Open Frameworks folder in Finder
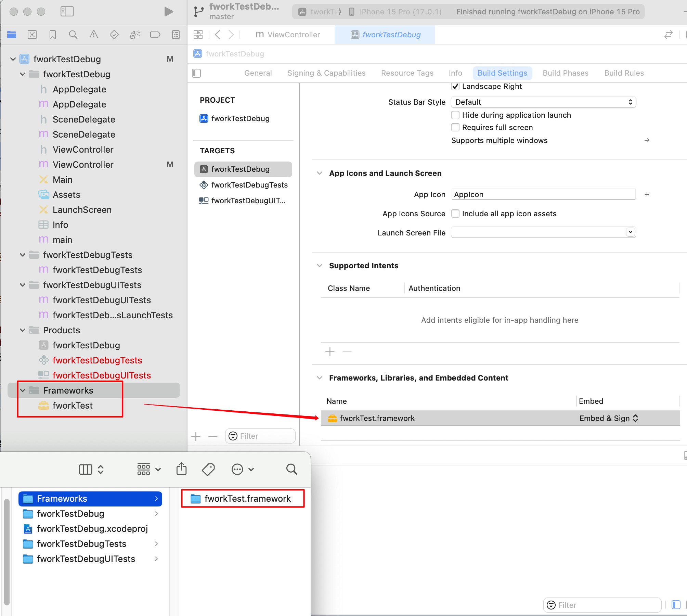 [x=90, y=499]
